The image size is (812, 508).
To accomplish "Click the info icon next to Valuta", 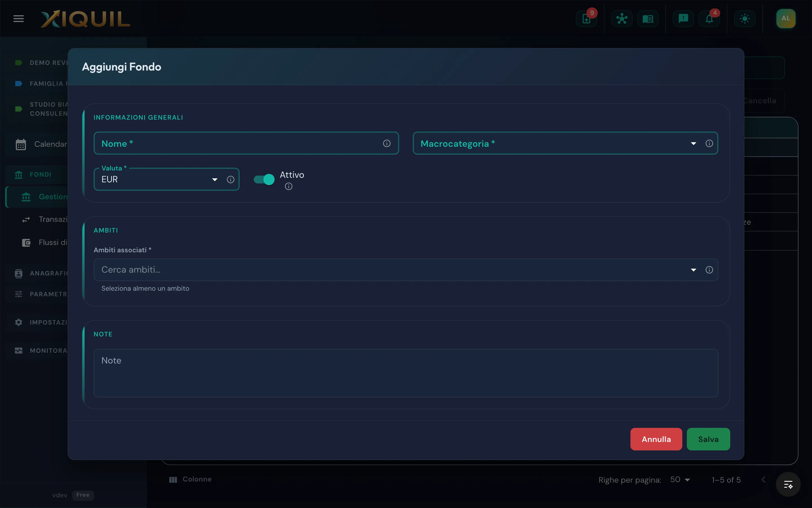I will (230, 179).
